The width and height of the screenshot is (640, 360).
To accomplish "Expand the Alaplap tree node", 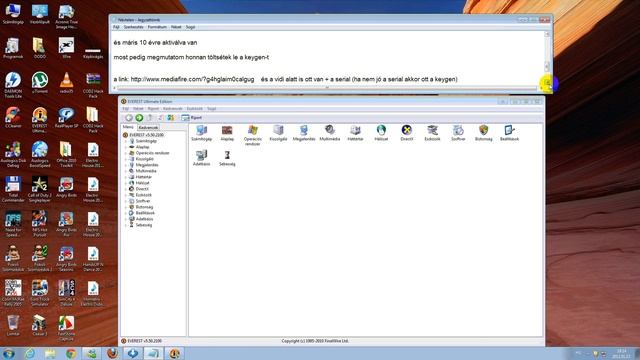I will (126, 147).
